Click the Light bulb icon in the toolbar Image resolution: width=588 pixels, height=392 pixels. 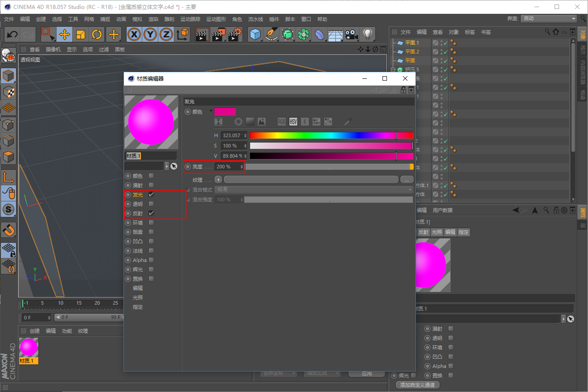pyautogui.click(x=368, y=34)
